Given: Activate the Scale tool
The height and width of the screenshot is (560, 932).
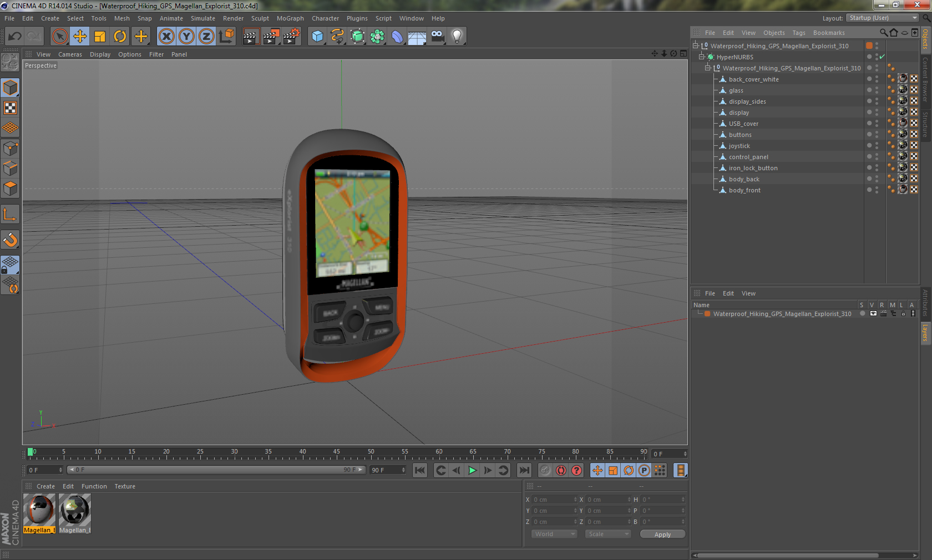Looking at the screenshot, I should pos(100,37).
